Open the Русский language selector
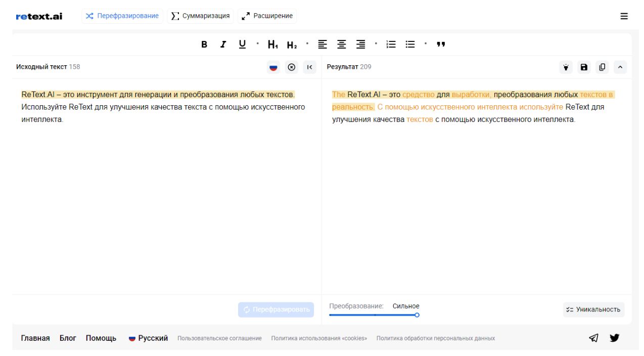This screenshot has width=644, height=356. coord(148,338)
